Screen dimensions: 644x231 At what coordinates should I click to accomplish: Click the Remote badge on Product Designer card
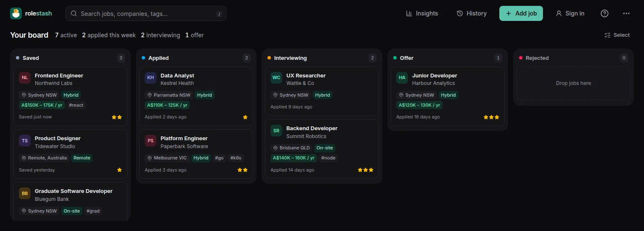click(82, 158)
